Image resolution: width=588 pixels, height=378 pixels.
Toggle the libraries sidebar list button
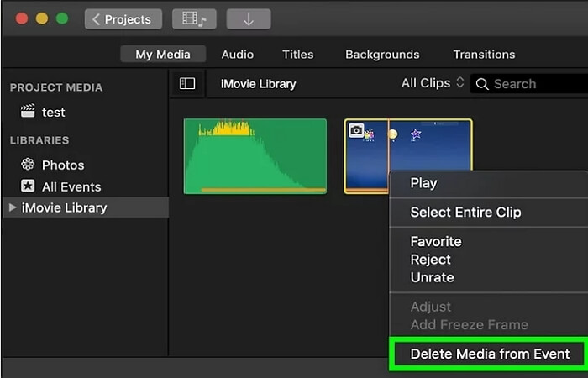[187, 83]
